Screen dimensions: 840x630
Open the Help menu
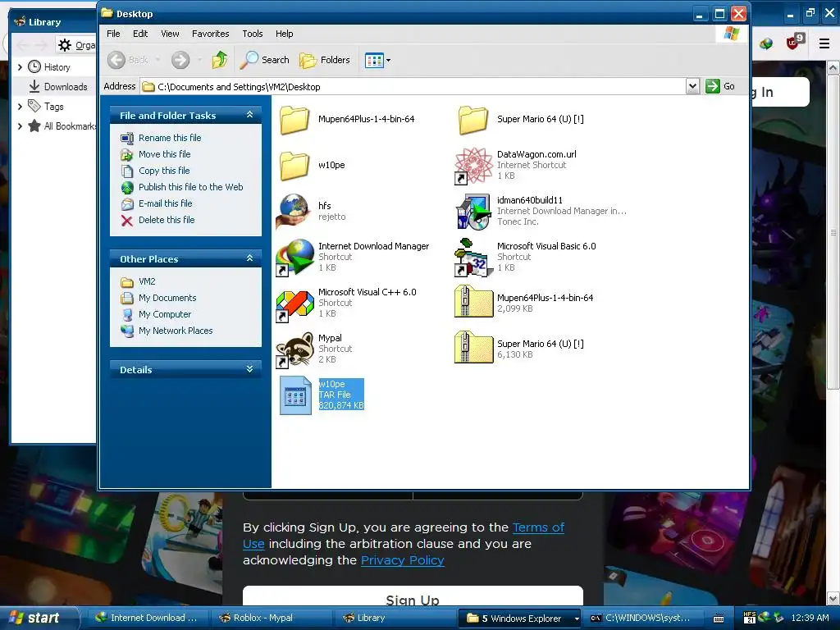pos(285,34)
